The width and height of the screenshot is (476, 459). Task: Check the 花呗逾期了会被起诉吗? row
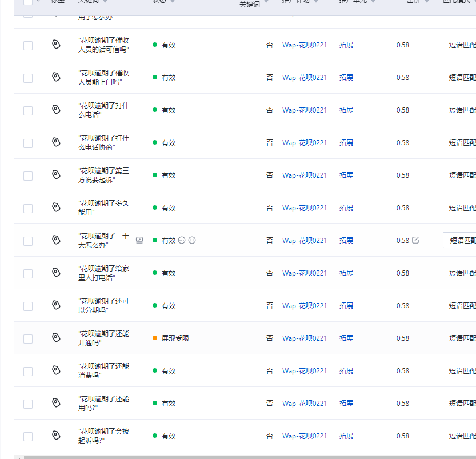pos(28,437)
